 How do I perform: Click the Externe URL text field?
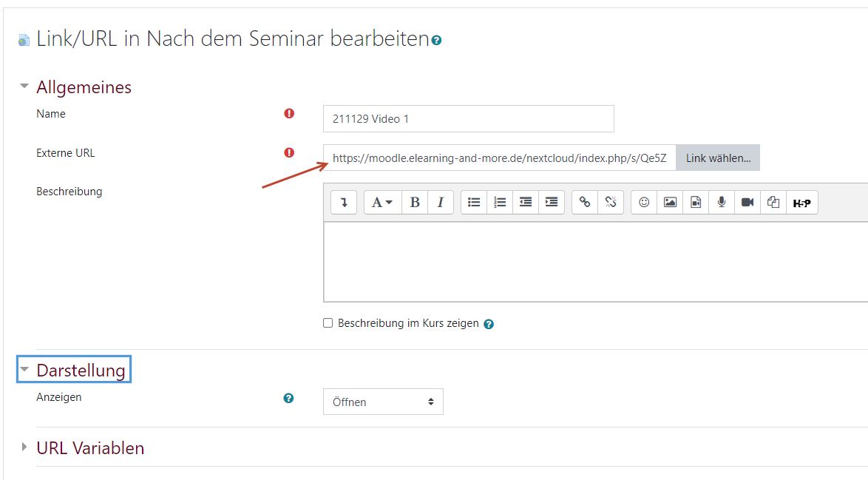pos(499,158)
